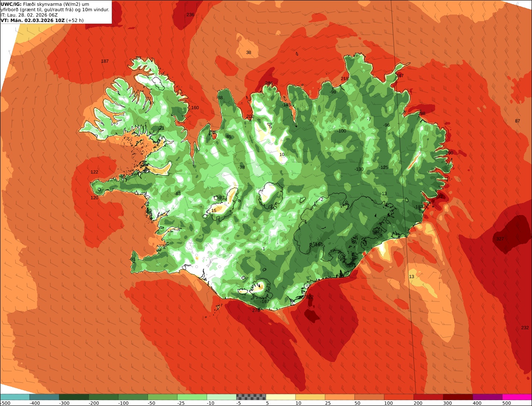Click the legend swatch between -200 and -100
Image resolution: width=532 pixels, height=406 pixels.
pos(103,397)
